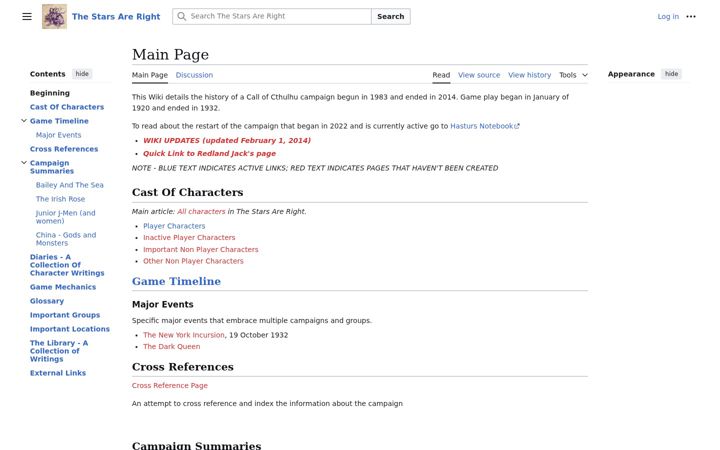720x450 pixels.
Task: Go to The Stars Are Right home title
Action: pyautogui.click(x=116, y=17)
